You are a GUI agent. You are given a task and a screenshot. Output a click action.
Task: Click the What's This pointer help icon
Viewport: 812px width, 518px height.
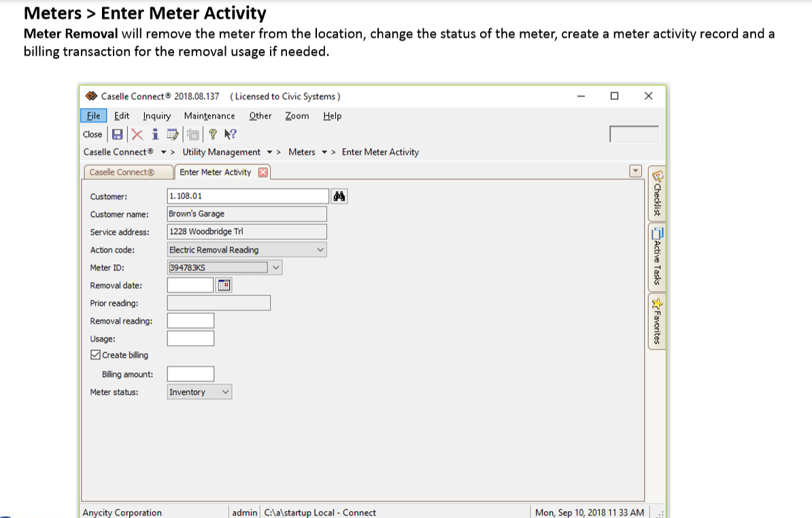tap(230, 135)
